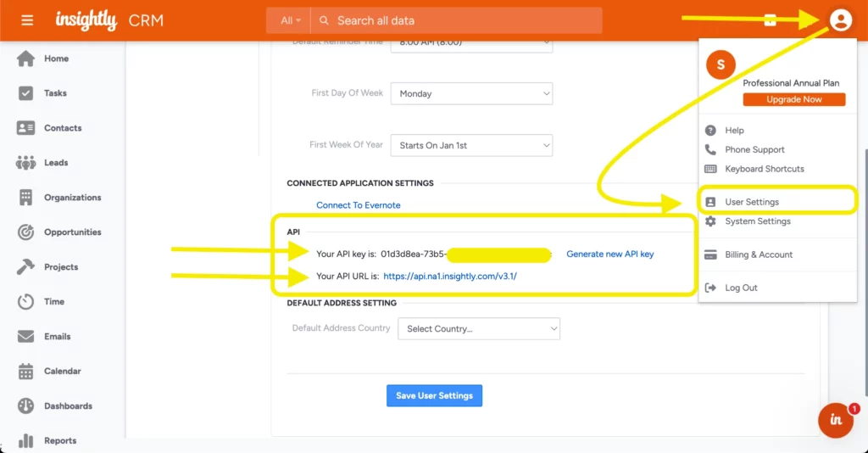Click Generate new API key link
Screen dimensions: 868x453
(x=610, y=254)
